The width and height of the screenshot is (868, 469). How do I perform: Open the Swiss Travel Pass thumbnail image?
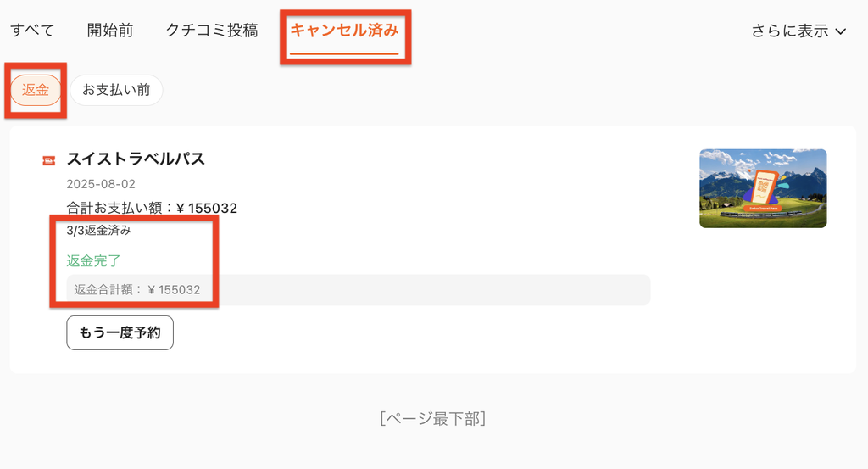(x=763, y=188)
